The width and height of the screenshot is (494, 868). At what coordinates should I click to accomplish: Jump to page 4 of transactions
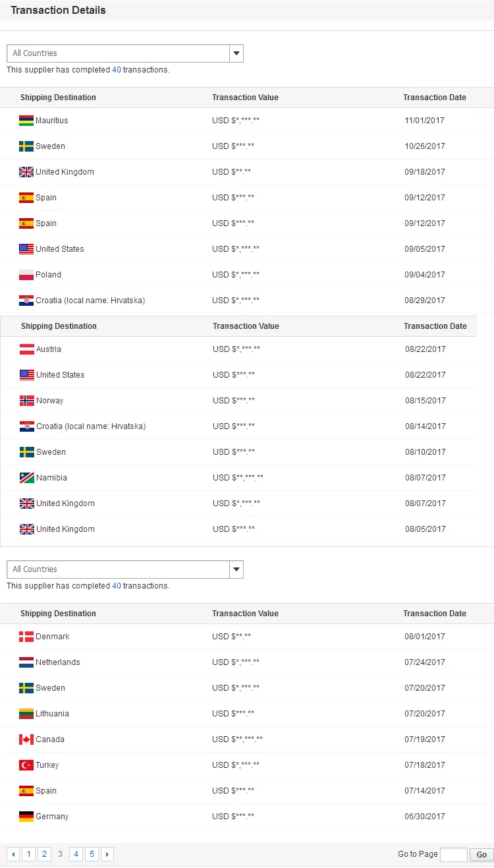click(76, 854)
